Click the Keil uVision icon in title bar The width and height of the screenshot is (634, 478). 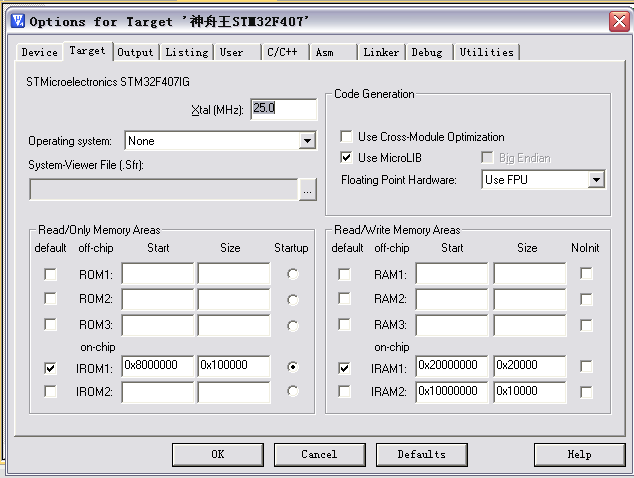point(17,20)
